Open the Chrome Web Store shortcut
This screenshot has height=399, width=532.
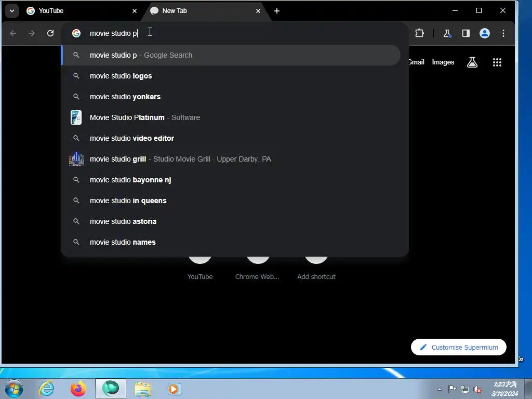(257, 268)
